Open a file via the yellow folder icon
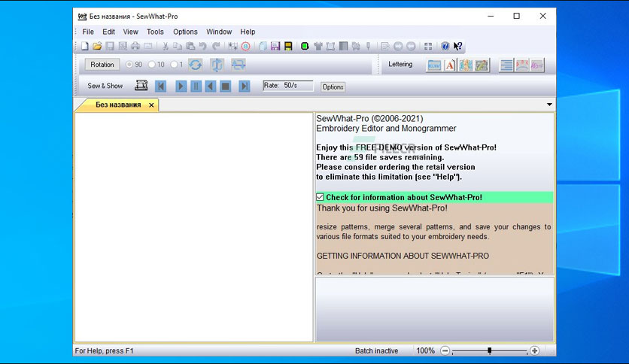This screenshot has width=629, height=364. [97, 46]
